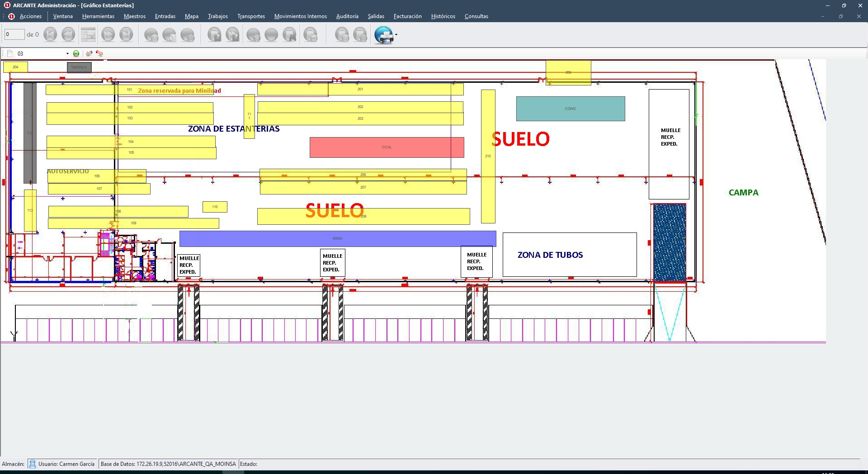Open the Acciones menu

pos(31,16)
